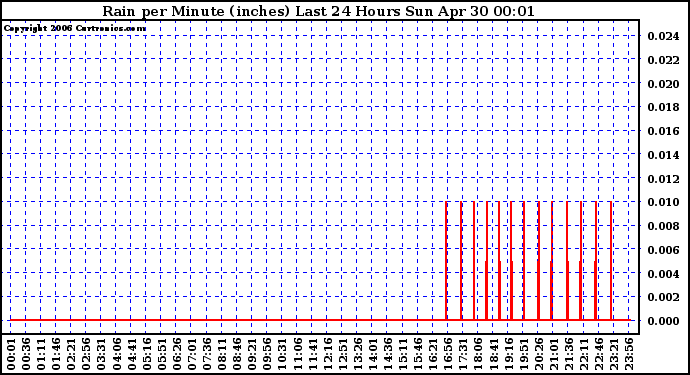Click the 0.000 y-axis label
This screenshot has height=375, width=690.
[663, 321]
